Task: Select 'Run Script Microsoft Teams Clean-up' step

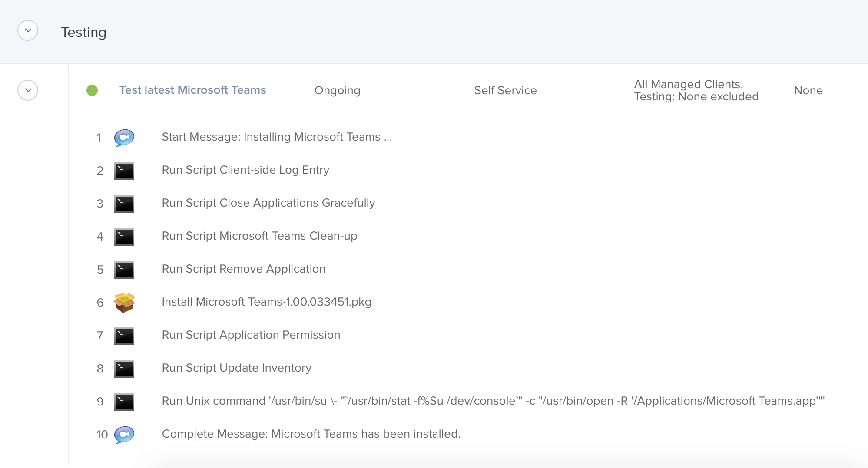Action: 259,236
